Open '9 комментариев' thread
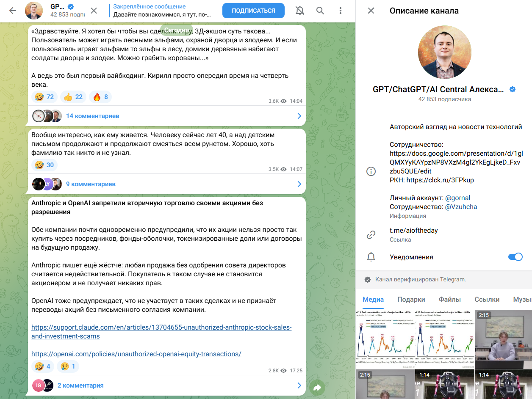532x399 pixels. [91, 184]
